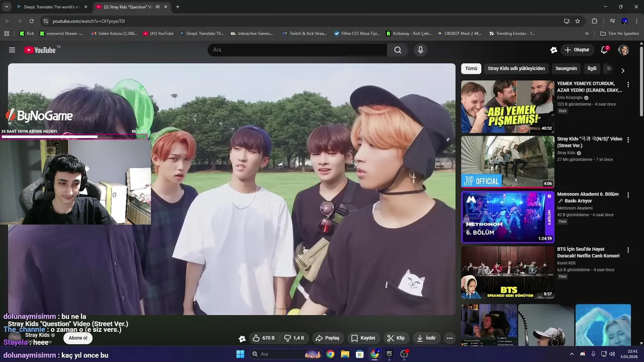Click the YouTube logo to go home
This screenshot has height=362, width=644.
[40, 50]
